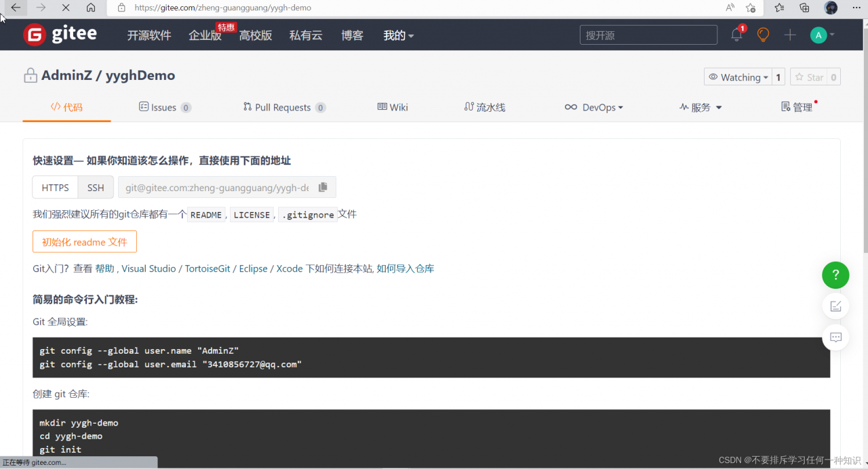Copy the repository address with copy icon
The image size is (868, 469).
pyautogui.click(x=323, y=187)
